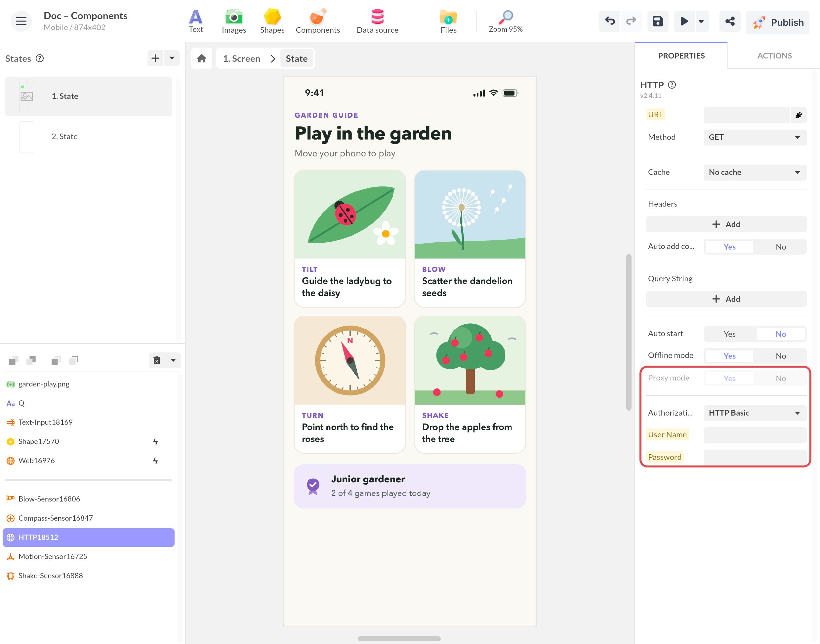Screen dimensions: 820x644
Task: Switch to the PROPERTIES tab
Action: click(x=681, y=56)
